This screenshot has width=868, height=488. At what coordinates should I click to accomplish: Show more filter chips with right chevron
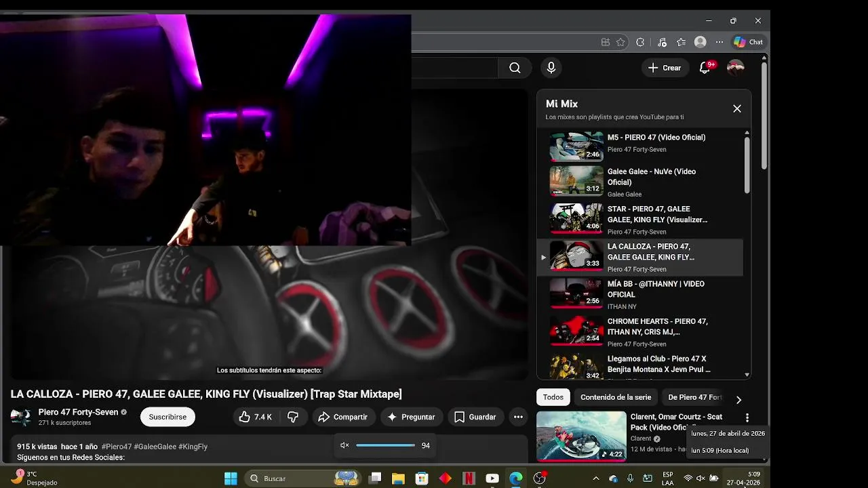(738, 400)
